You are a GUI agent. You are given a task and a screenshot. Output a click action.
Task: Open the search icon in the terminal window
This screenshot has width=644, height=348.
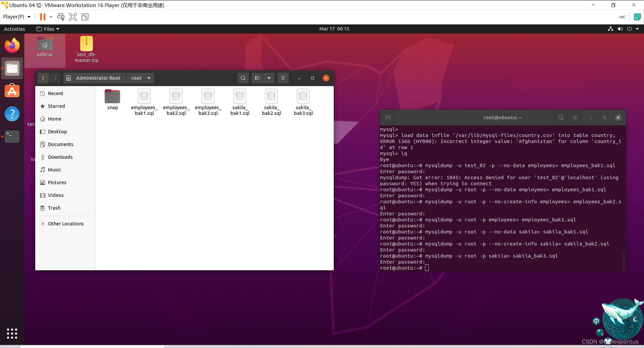(560, 118)
